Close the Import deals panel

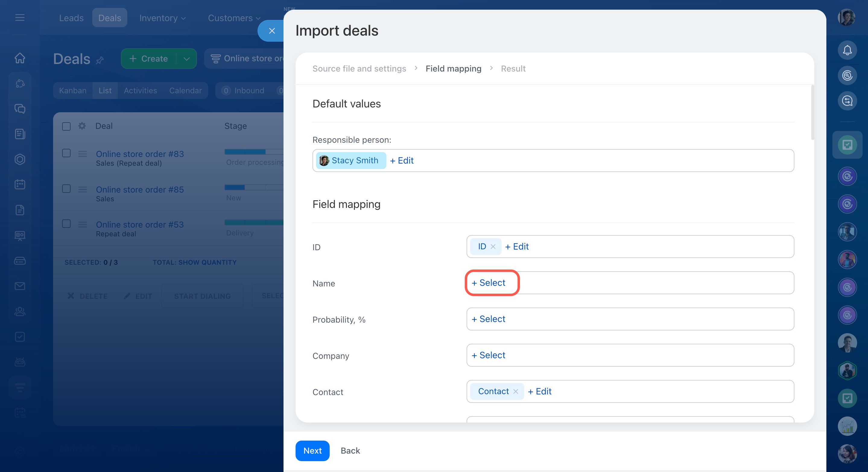(x=271, y=31)
